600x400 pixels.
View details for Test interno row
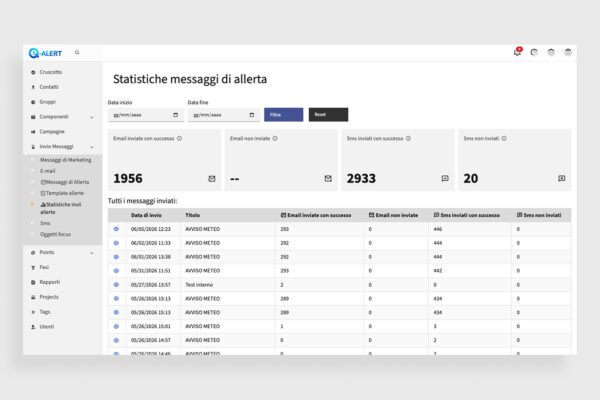pyautogui.click(x=116, y=285)
